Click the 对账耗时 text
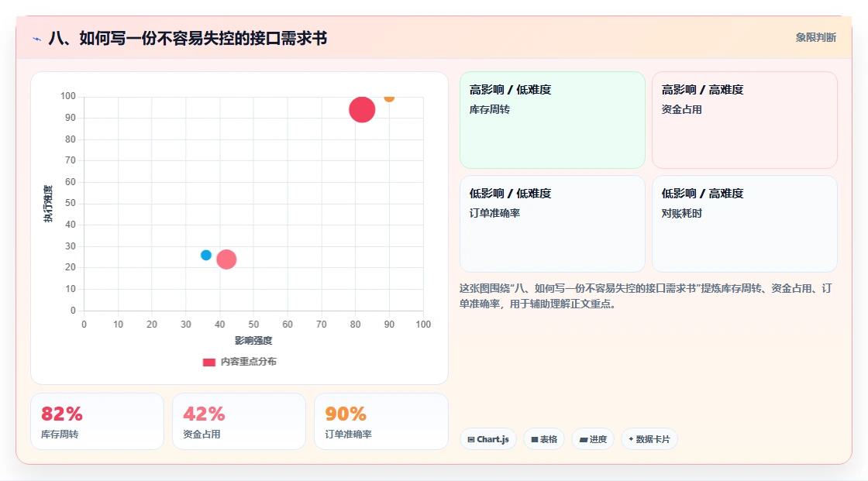This screenshot has width=868, height=481. tap(681, 213)
